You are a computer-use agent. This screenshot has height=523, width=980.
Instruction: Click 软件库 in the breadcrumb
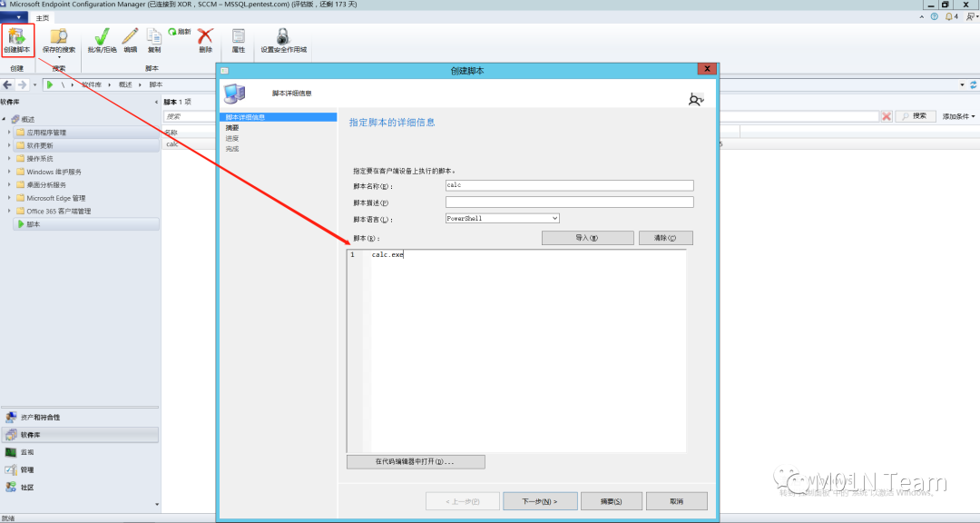tap(92, 84)
